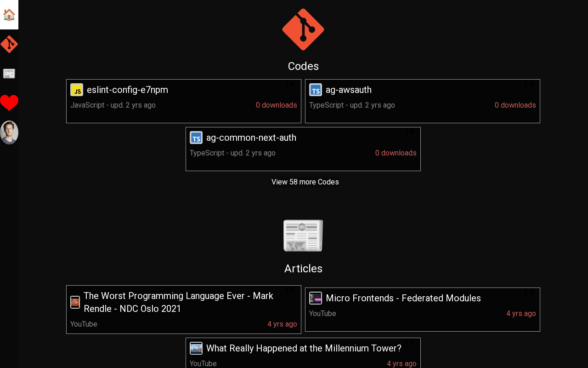Open the Millennium Tower article title

click(304, 348)
